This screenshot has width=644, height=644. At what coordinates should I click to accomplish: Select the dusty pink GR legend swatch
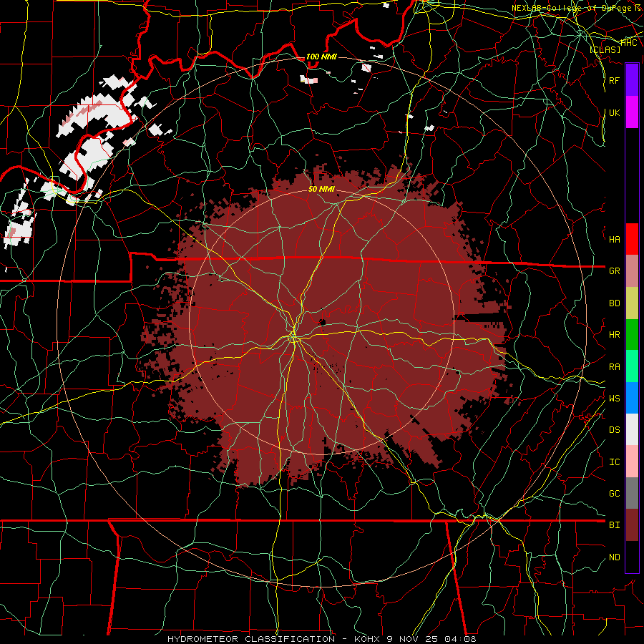tap(632, 270)
